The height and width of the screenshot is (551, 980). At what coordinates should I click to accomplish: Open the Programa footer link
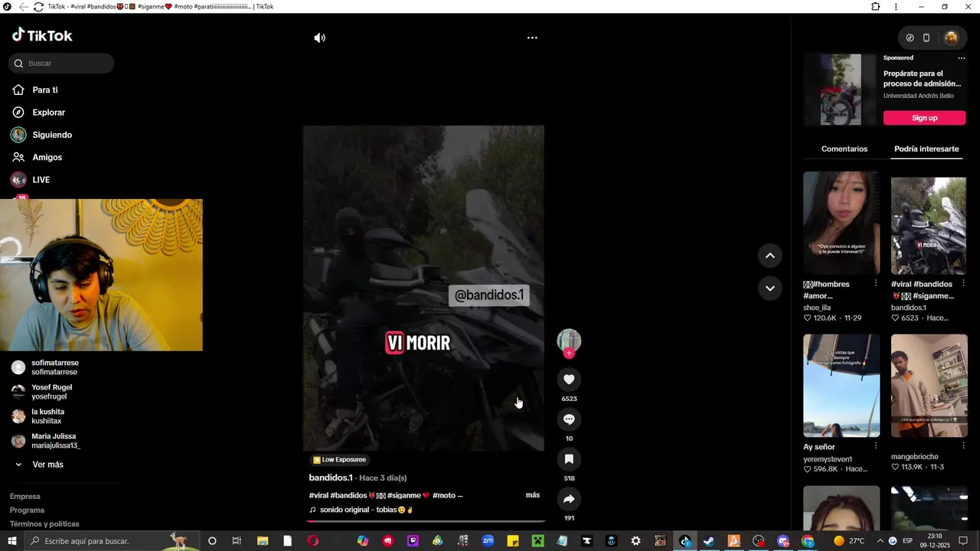pyautogui.click(x=27, y=510)
